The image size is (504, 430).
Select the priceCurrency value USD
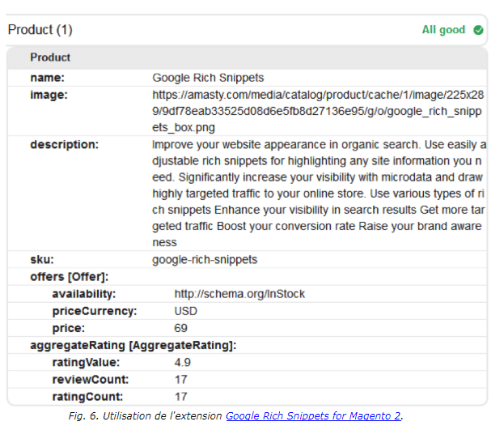click(186, 311)
